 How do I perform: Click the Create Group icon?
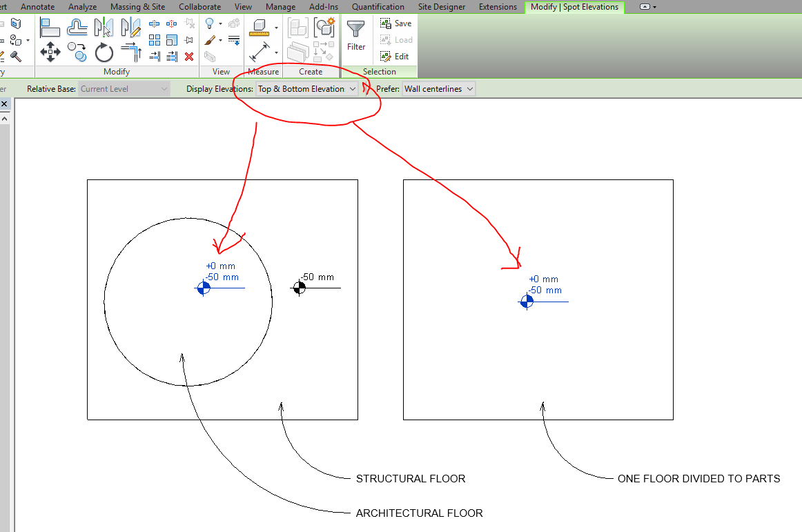[x=324, y=28]
